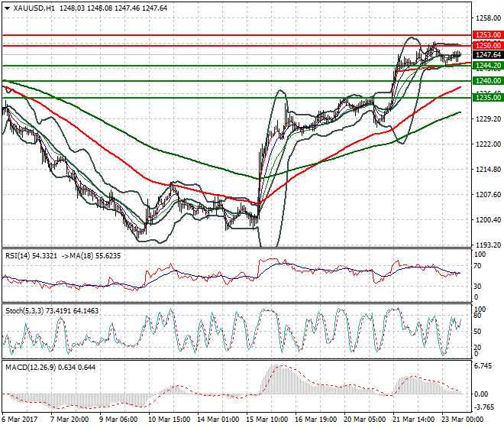Viewport: 504px width, 428px height.
Task: Click the 1200.40 price scale value
Action: tap(488, 220)
